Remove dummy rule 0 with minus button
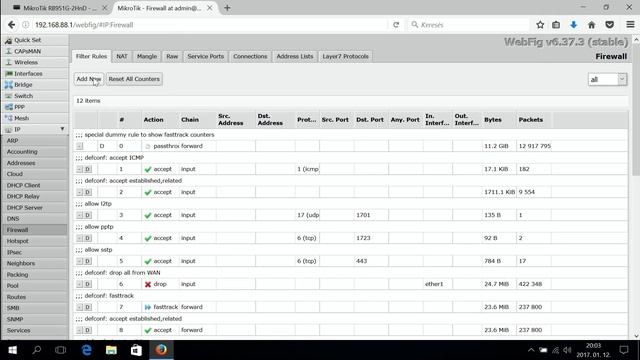Image resolution: width=640 pixels, height=360 pixels. click(80, 146)
